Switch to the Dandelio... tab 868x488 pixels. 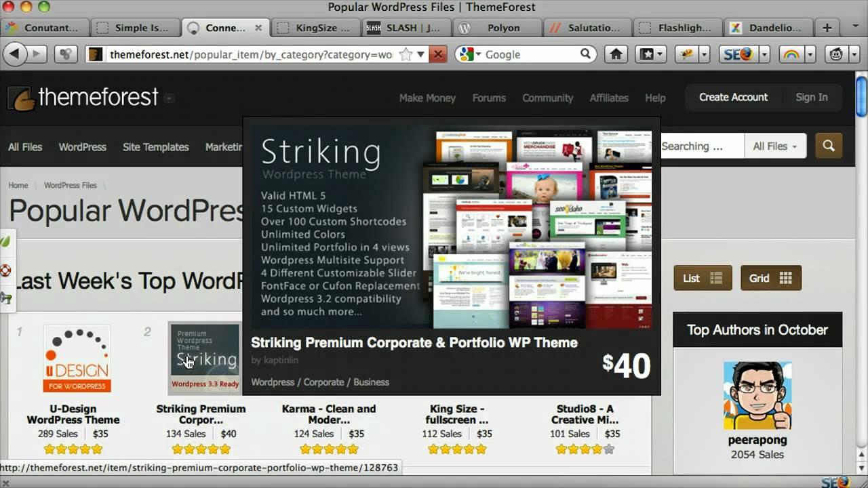pos(768,28)
